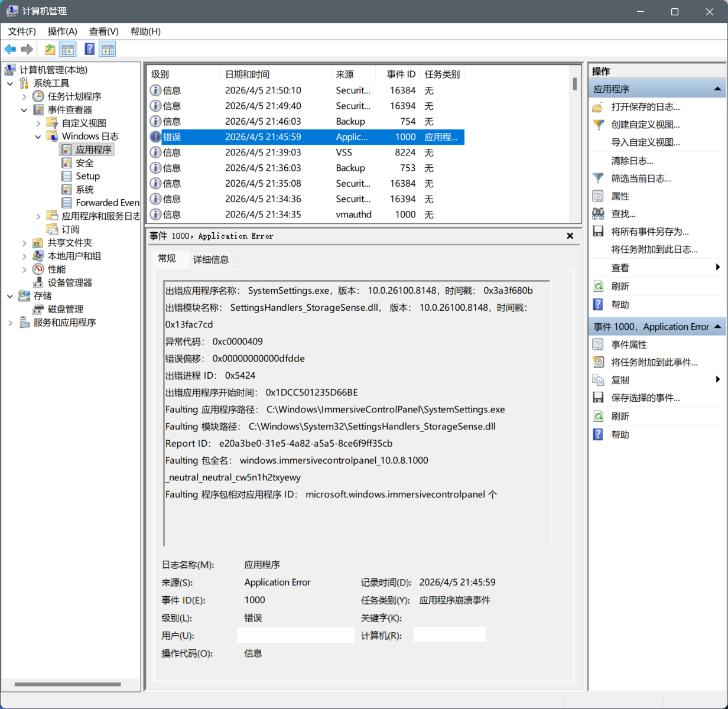Open the 帮助(H) menu
Viewport: 728px width, 709px height.
(x=145, y=31)
